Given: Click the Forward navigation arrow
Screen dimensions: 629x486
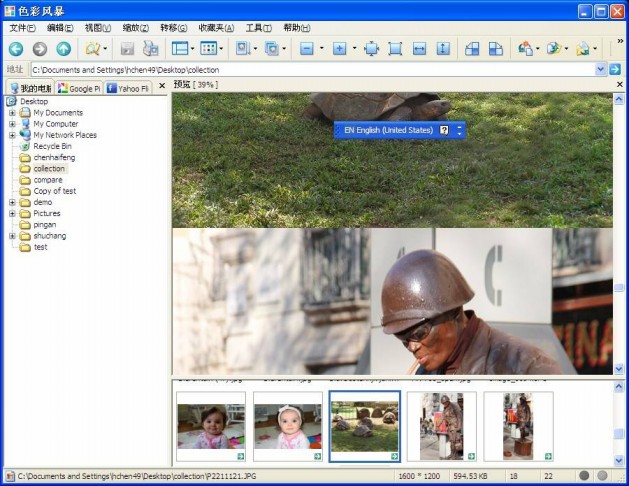Looking at the screenshot, I should pyautogui.click(x=40, y=48).
